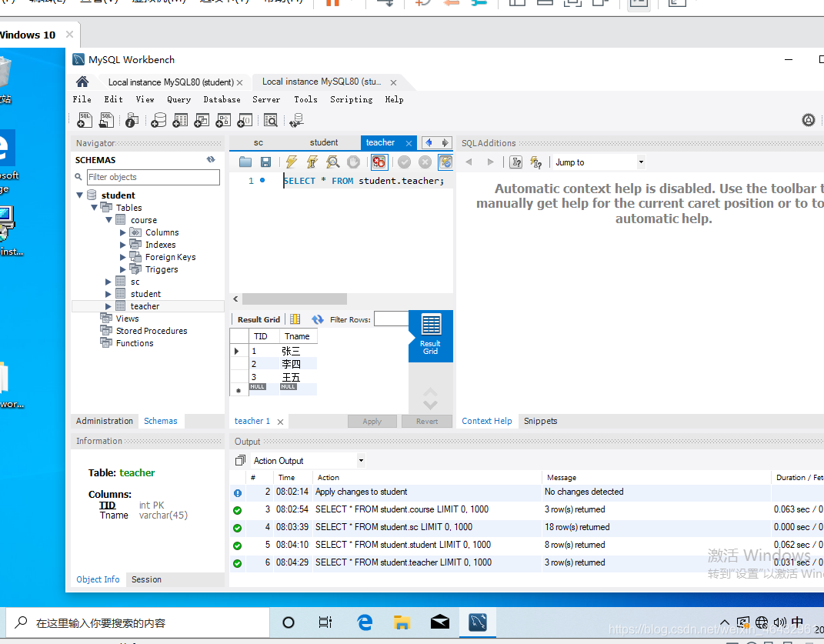
Task: Save the script to file
Action: 266,162
